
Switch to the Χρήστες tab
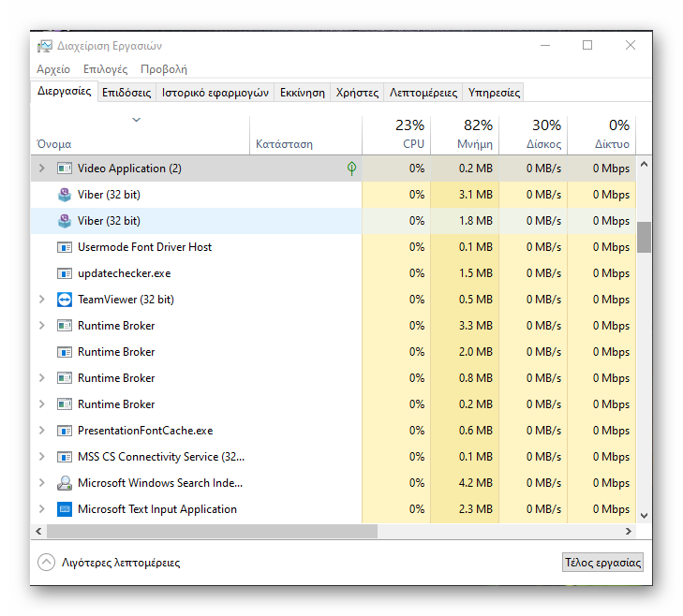357,93
